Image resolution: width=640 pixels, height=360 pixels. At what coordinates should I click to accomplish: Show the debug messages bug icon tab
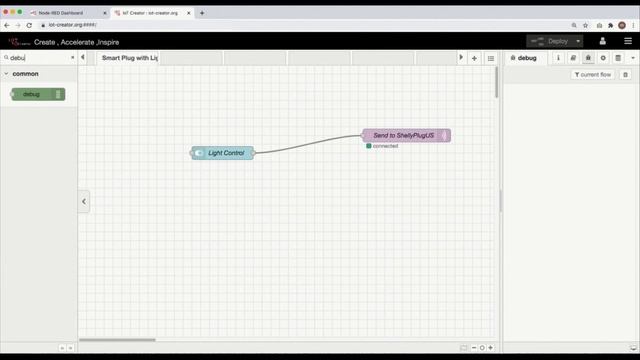[x=588, y=58]
